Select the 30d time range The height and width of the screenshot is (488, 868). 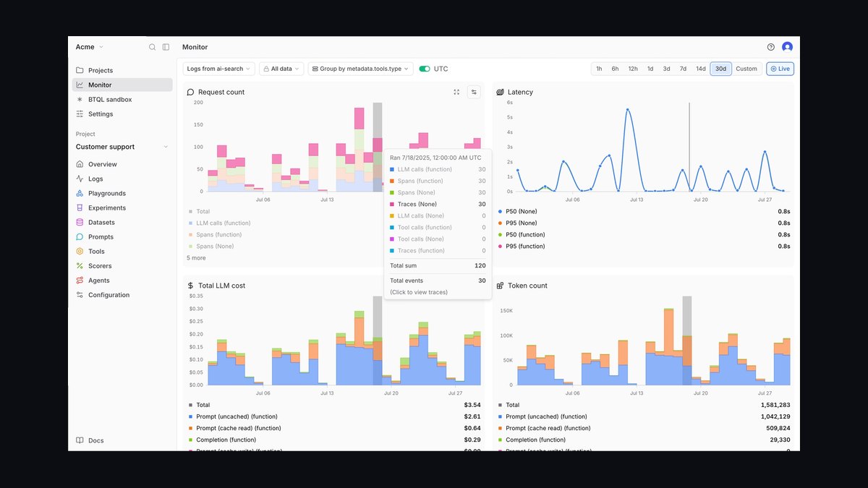(720, 69)
